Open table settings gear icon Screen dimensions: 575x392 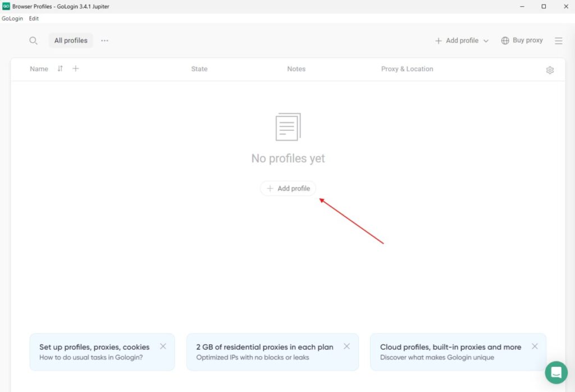[x=550, y=70]
